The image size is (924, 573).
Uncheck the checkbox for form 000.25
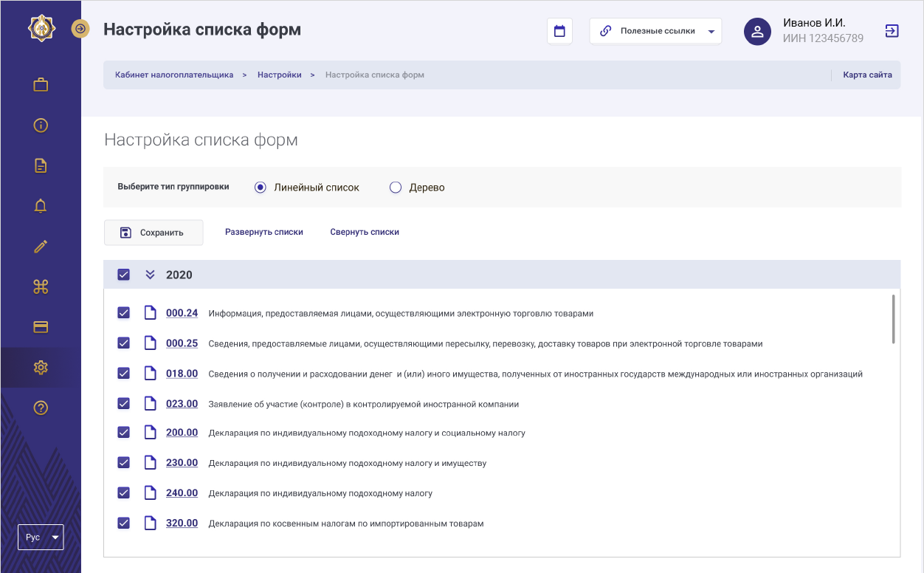tap(123, 343)
